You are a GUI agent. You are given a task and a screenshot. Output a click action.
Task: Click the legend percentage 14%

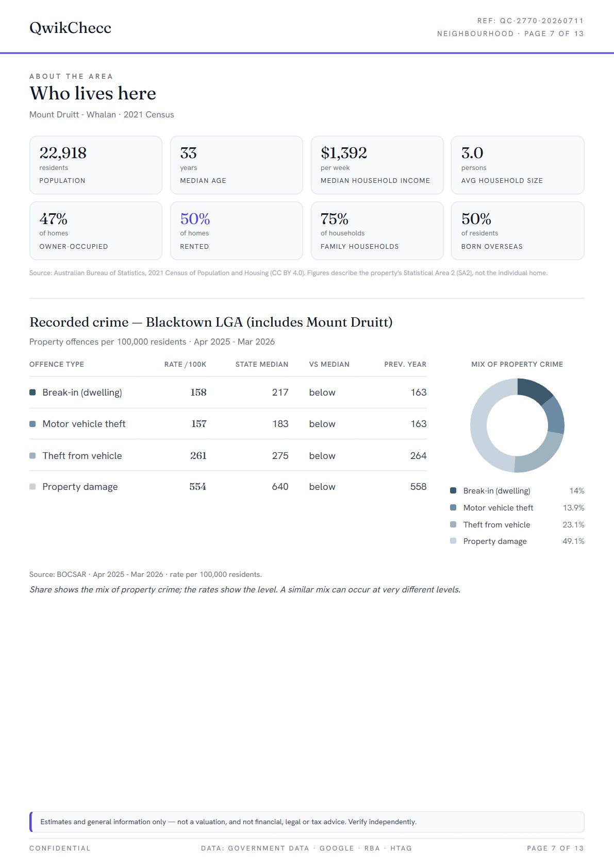click(x=576, y=491)
